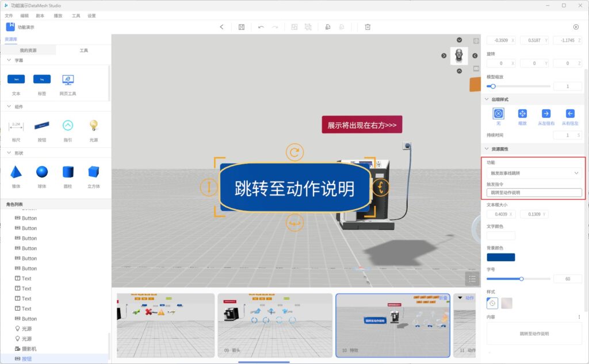Collapse the 字幕 category in tools
The height and width of the screenshot is (364, 589).
[9, 60]
